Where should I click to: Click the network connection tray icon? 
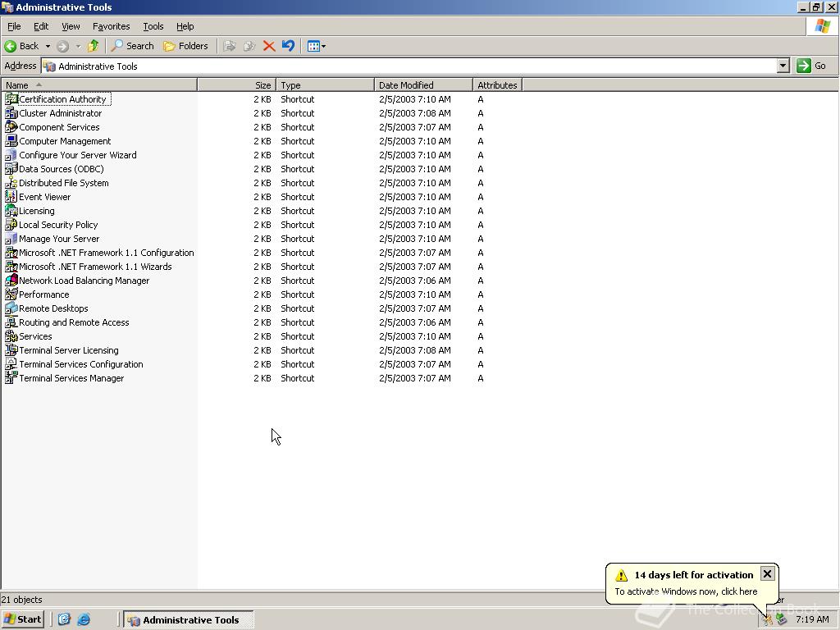tap(781, 620)
